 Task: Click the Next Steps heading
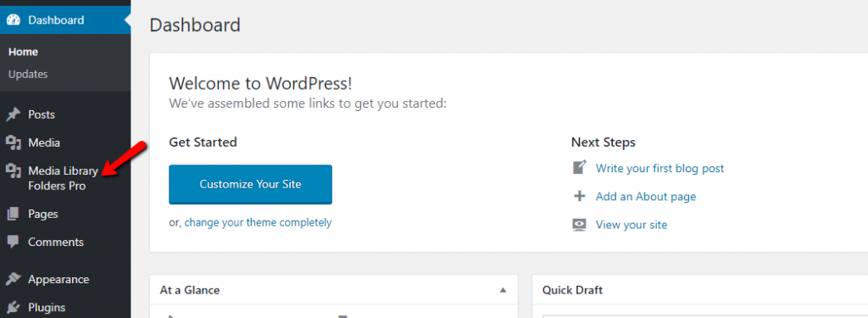point(604,142)
